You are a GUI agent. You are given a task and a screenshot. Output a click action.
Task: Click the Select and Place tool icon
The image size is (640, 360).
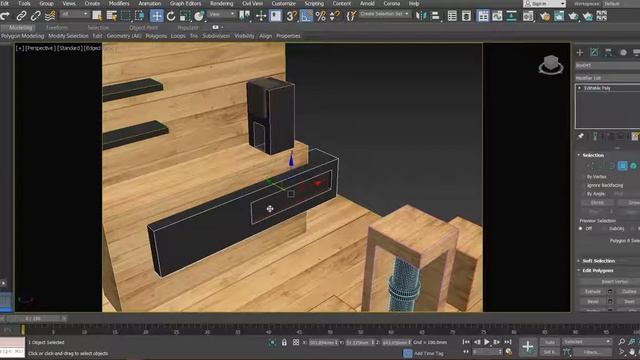pyautogui.click(x=199, y=16)
